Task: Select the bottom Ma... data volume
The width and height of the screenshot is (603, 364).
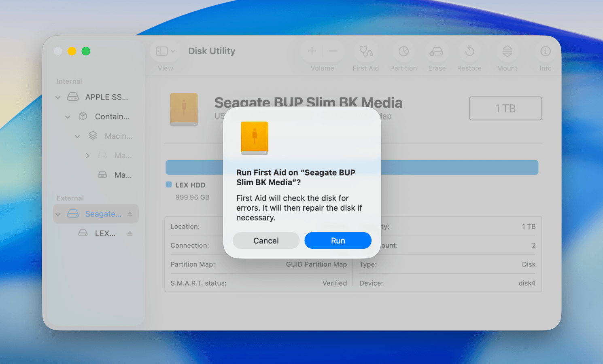Action: point(123,175)
